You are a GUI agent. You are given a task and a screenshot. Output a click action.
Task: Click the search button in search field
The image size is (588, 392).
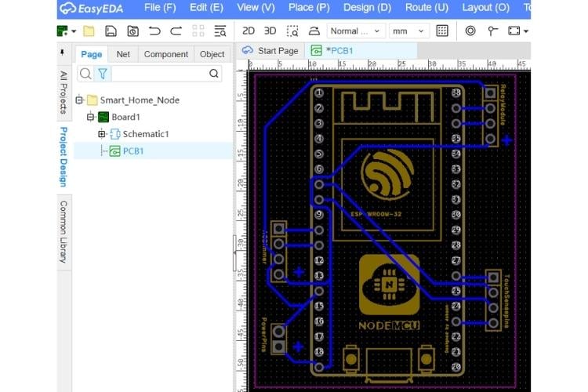214,74
